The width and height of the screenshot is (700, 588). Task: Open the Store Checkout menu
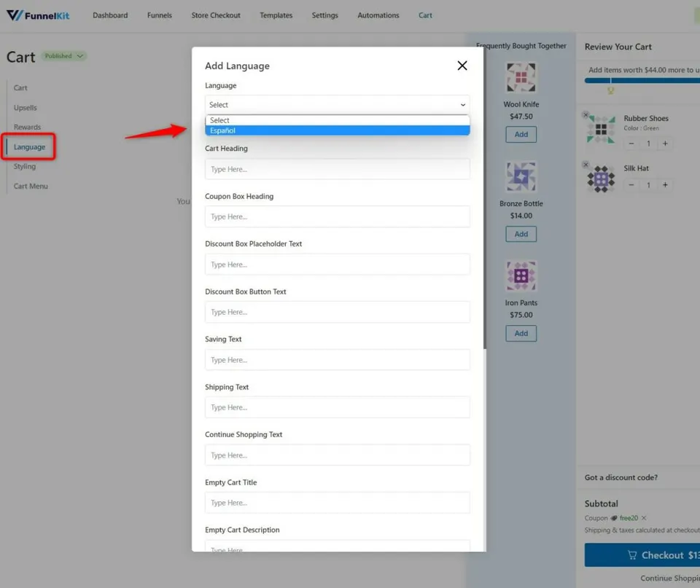pyautogui.click(x=216, y=15)
